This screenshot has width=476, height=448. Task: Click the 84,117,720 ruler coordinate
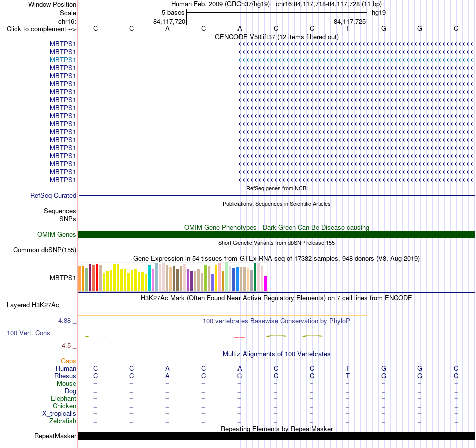pos(169,21)
